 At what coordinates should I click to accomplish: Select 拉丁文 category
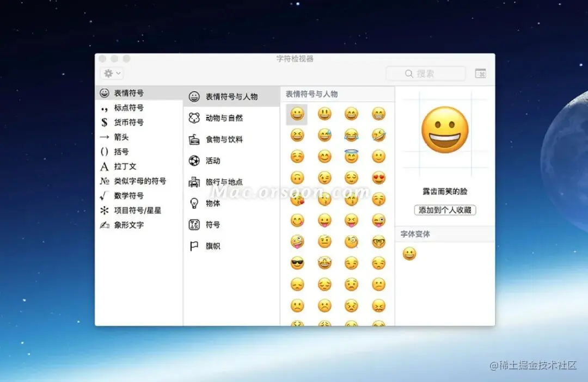[x=139, y=167]
